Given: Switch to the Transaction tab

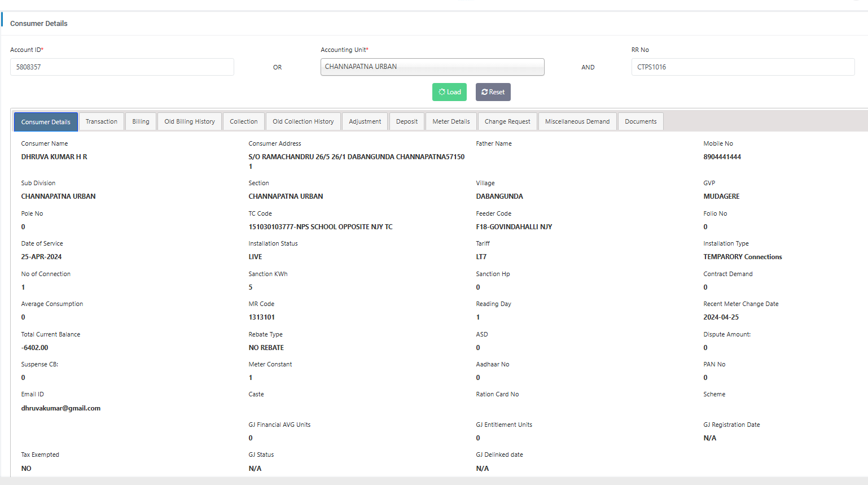Looking at the screenshot, I should (102, 121).
